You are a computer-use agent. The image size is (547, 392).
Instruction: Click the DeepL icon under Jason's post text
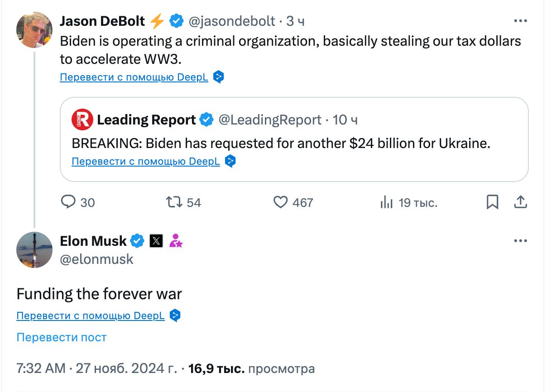219,77
